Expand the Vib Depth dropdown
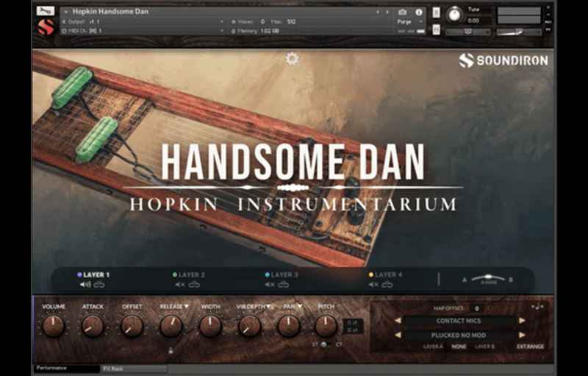This screenshot has width=588, height=376. pyautogui.click(x=268, y=306)
